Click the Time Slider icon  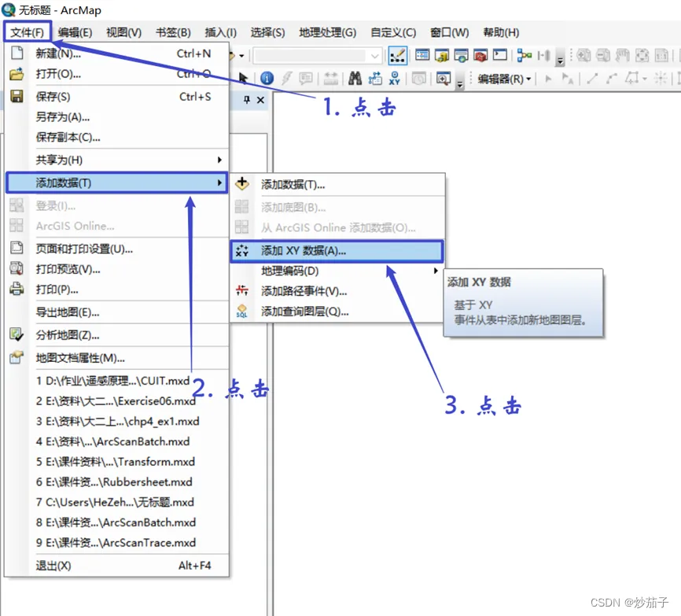(x=418, y=78)
